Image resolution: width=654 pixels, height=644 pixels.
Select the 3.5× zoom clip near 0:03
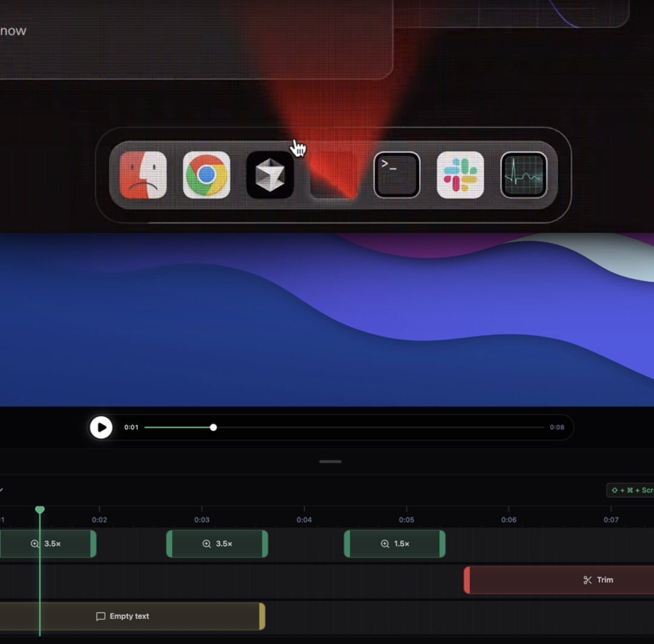(x=217, y=544)
